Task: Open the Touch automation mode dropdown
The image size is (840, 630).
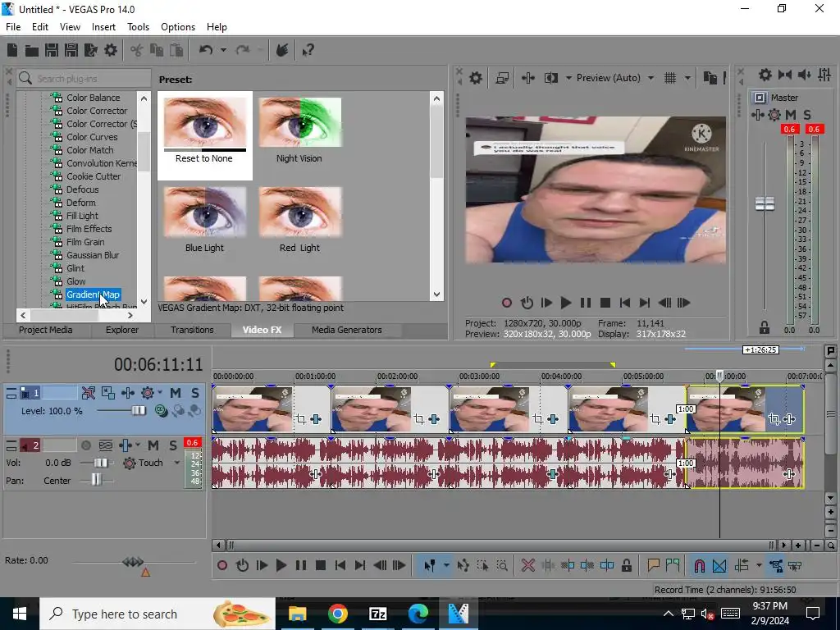Action: (177, 463)
